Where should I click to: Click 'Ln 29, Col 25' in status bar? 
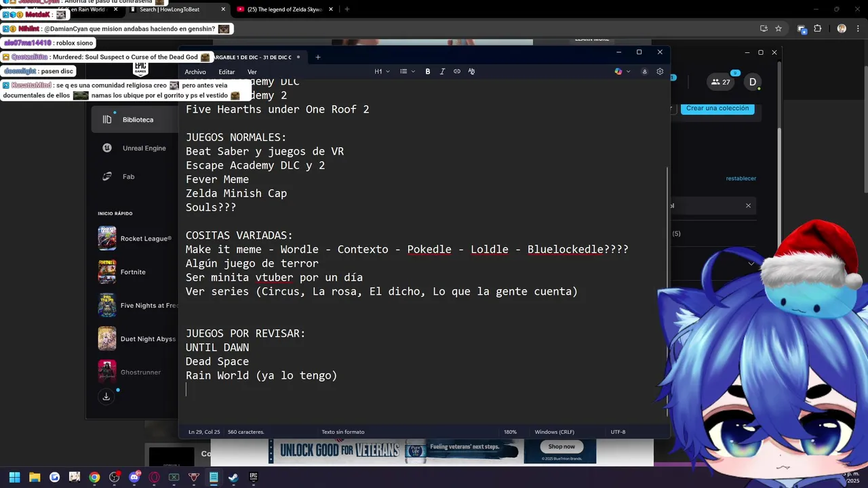[x=205, y=432]
